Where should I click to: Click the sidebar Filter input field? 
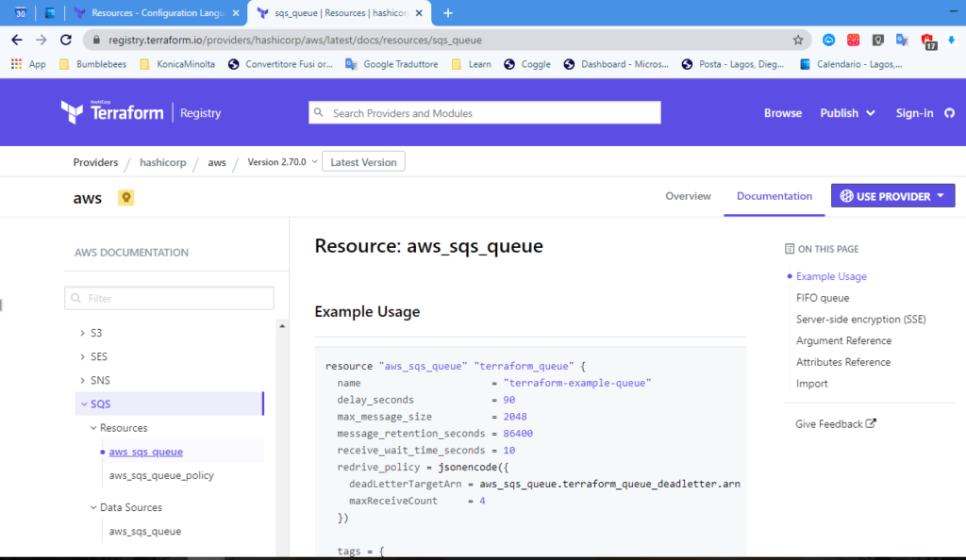click(170, 299)
